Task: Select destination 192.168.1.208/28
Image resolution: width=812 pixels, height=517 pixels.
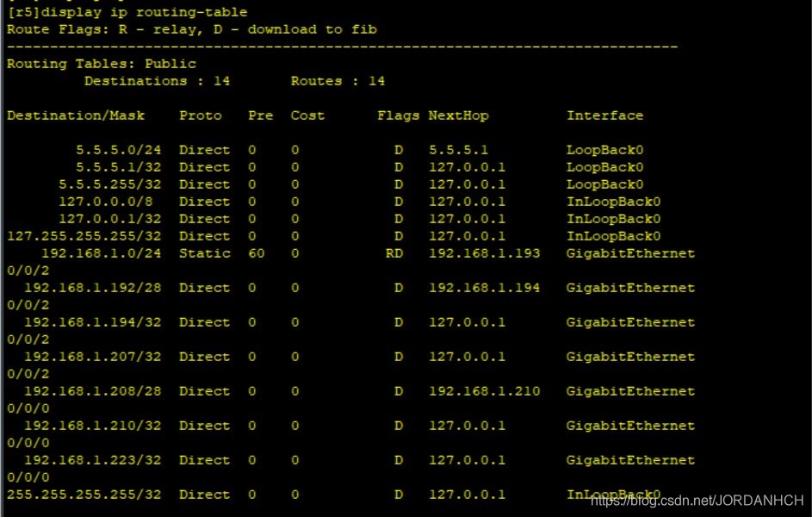Action: point(93,390)
